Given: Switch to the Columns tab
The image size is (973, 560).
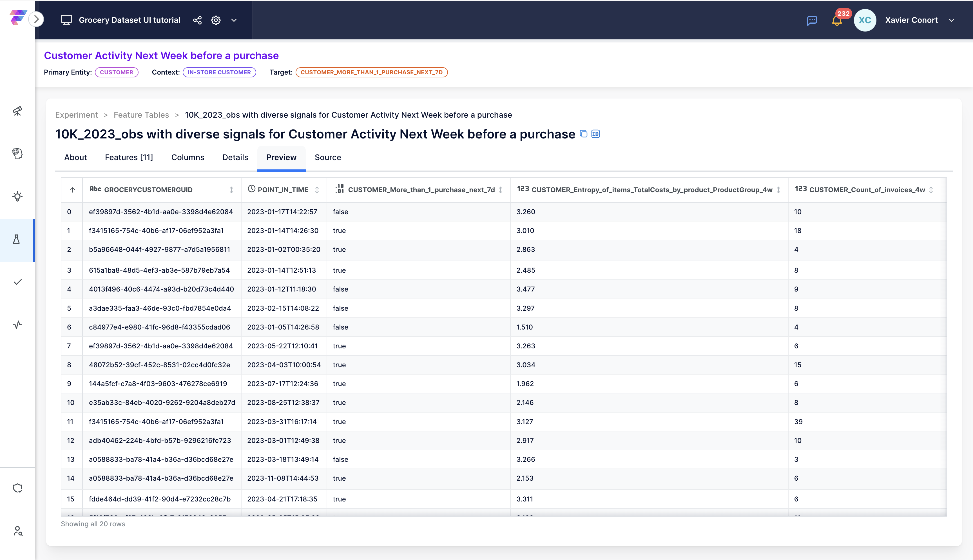Looking at the screenshot, I should 188,157.
